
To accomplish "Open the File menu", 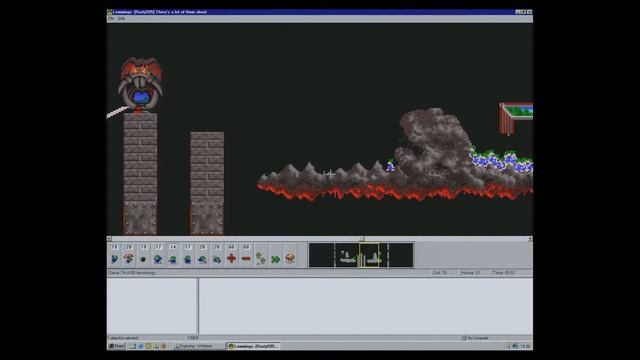I will (111, 19).
